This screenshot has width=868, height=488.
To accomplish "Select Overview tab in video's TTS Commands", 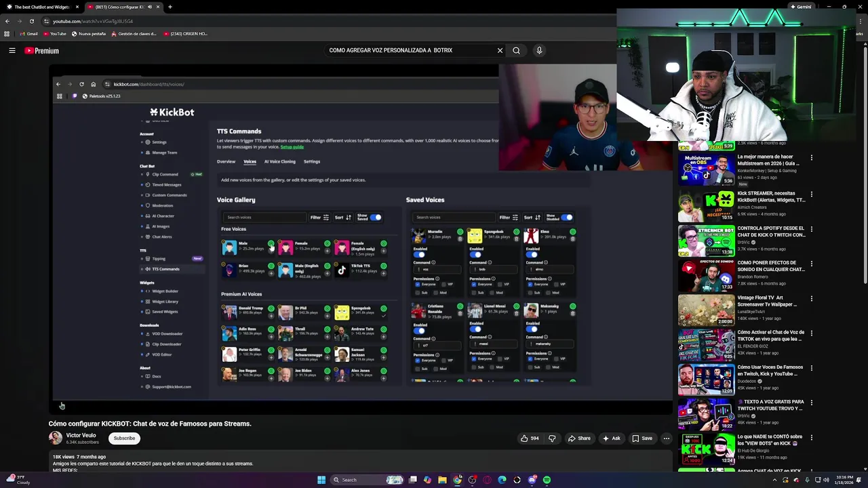I will point(226,161).
